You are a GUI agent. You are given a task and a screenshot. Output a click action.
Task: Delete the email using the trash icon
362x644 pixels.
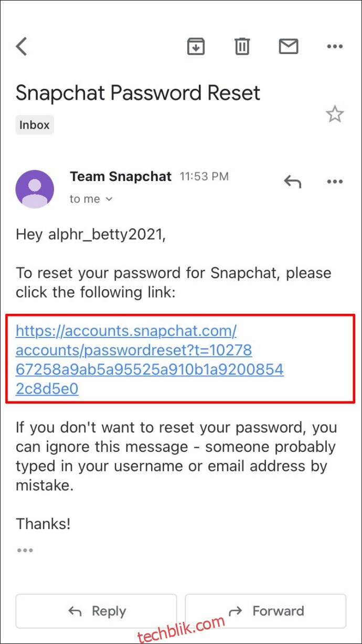tap(242, 47)
